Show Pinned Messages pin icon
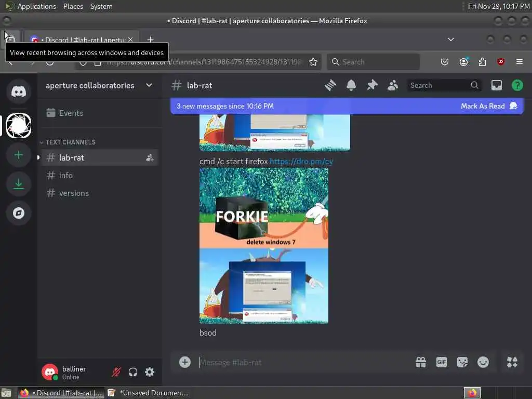 pos(372,85)
